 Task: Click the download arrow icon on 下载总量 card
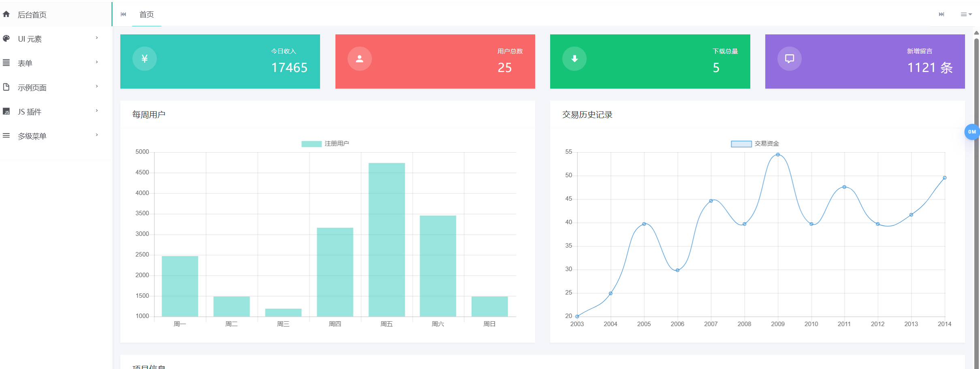click(574, 59)
